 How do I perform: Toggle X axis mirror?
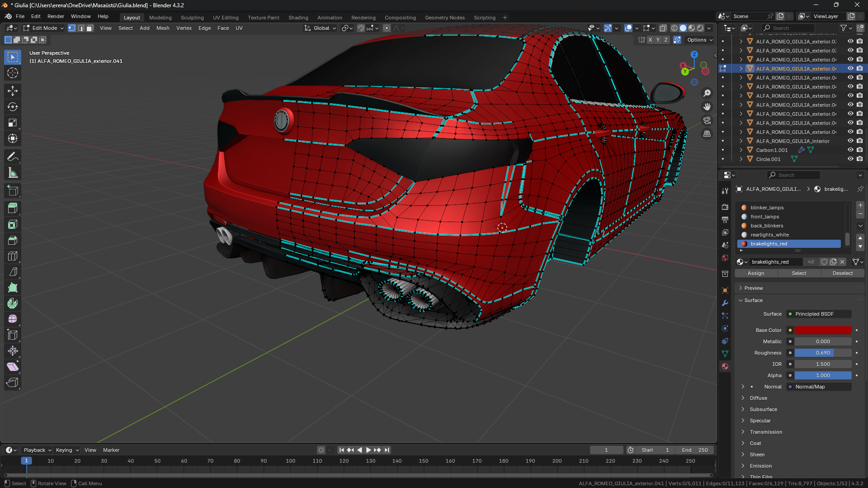[x=650, y=40]
